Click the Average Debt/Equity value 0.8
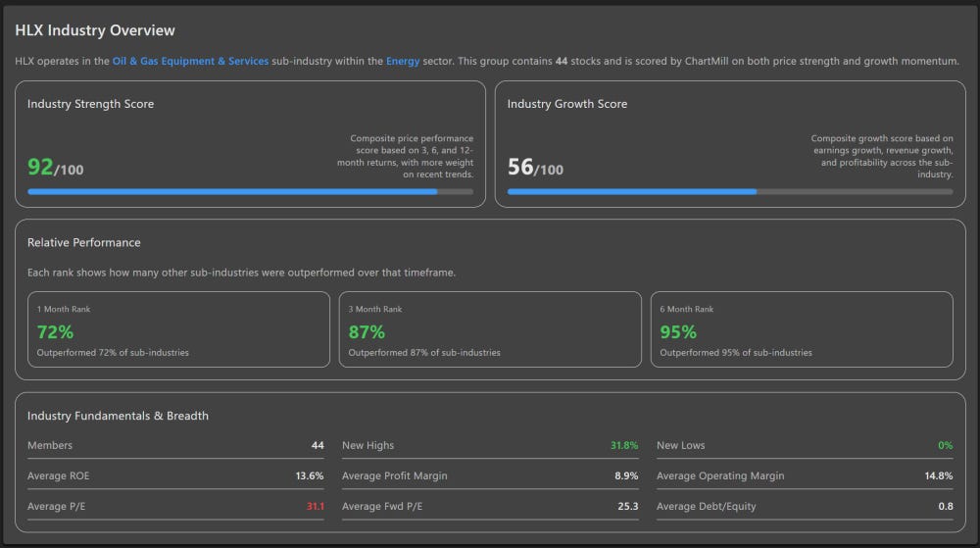 coord(946,506)
